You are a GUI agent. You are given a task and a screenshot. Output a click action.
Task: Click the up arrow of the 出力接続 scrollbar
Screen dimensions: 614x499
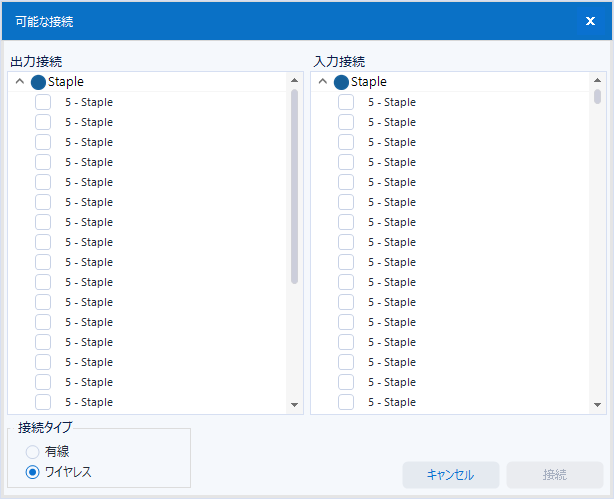click(x=294, y=81)
